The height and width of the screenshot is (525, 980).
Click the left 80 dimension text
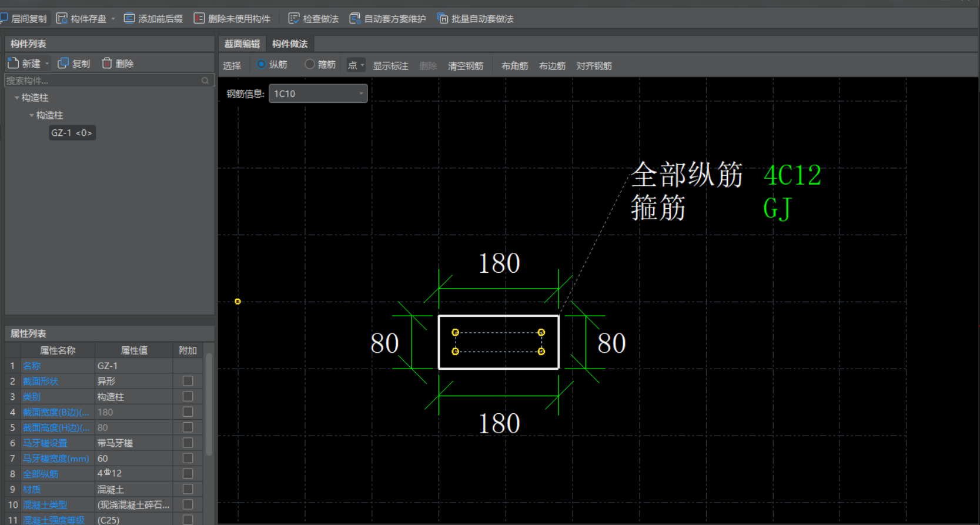[384, 343]
